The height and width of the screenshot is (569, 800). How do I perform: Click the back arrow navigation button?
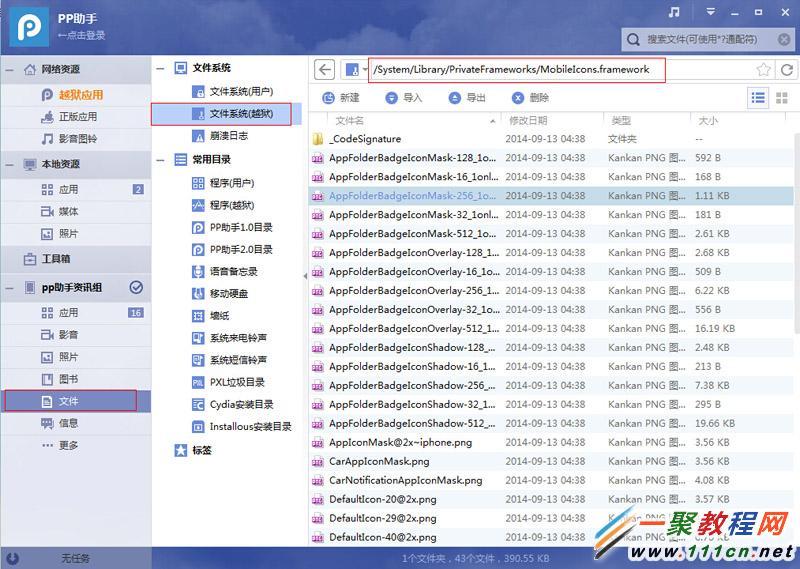(x=324, y=69)
